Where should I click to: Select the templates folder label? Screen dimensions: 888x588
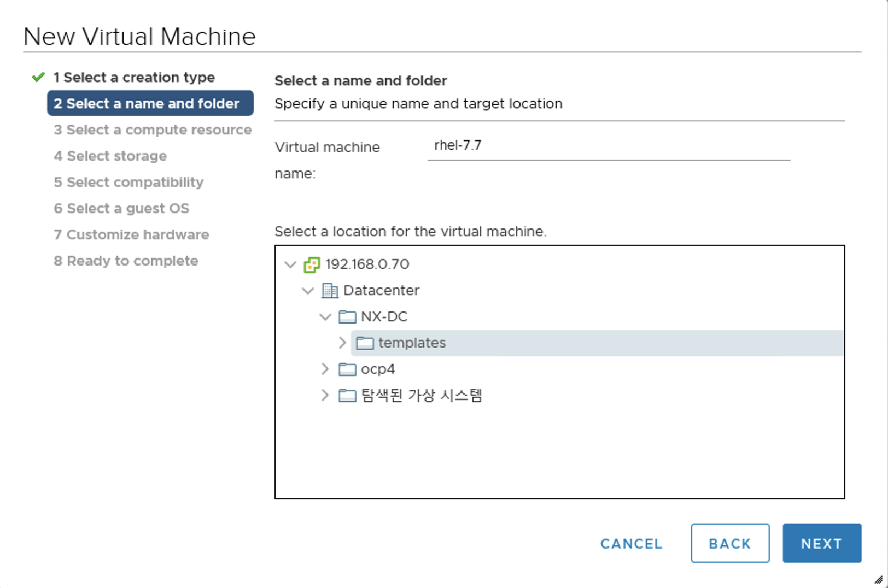412,343
